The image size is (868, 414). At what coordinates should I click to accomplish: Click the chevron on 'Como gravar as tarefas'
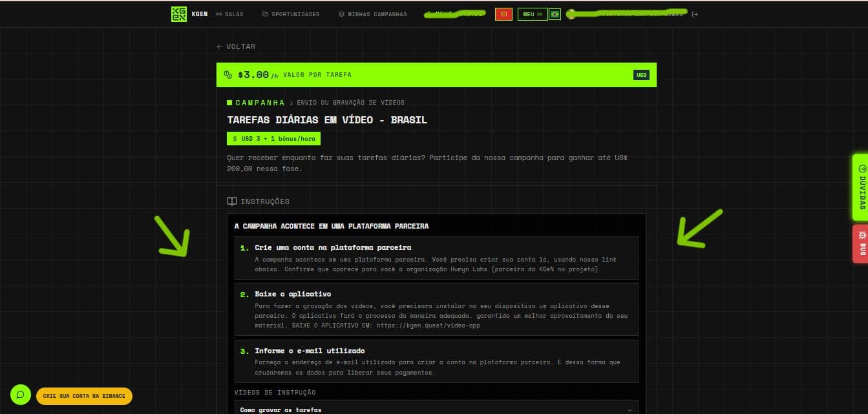click(x=630, y=409)
